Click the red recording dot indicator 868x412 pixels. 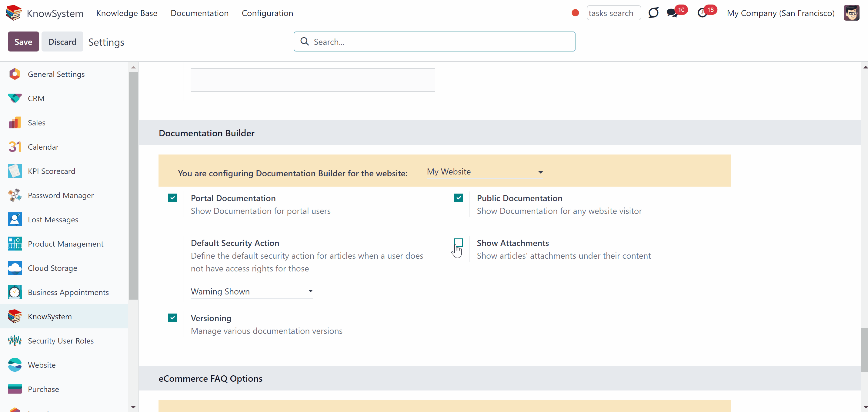coord(575,13)
